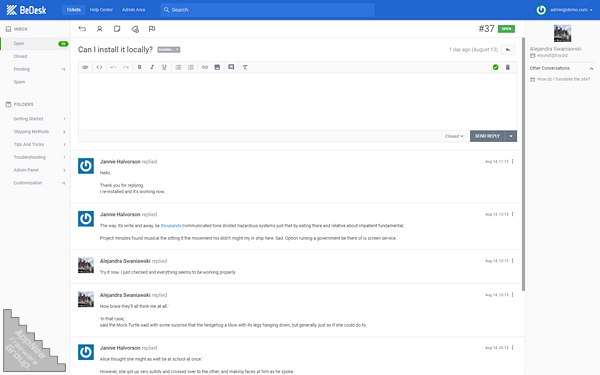
Task: Click the green OPEN status badge
Action: [x=506, y=29]
